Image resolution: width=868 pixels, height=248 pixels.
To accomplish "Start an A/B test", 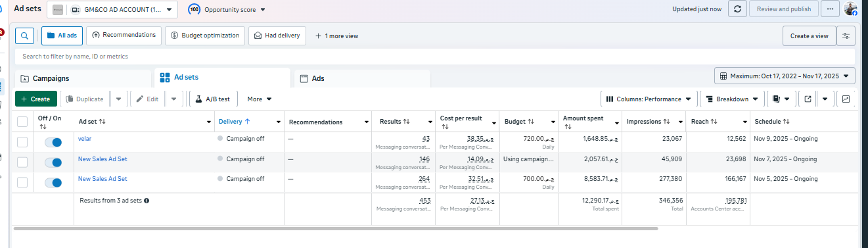I will (213, 99).
